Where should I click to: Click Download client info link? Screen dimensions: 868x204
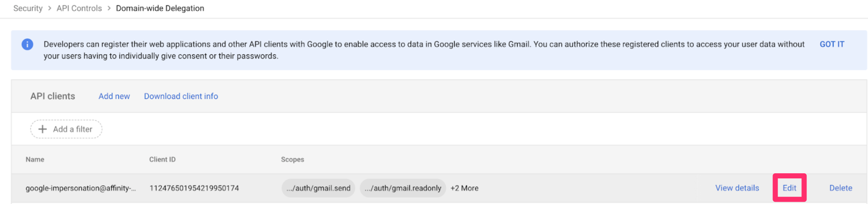(x=181, y=96)
